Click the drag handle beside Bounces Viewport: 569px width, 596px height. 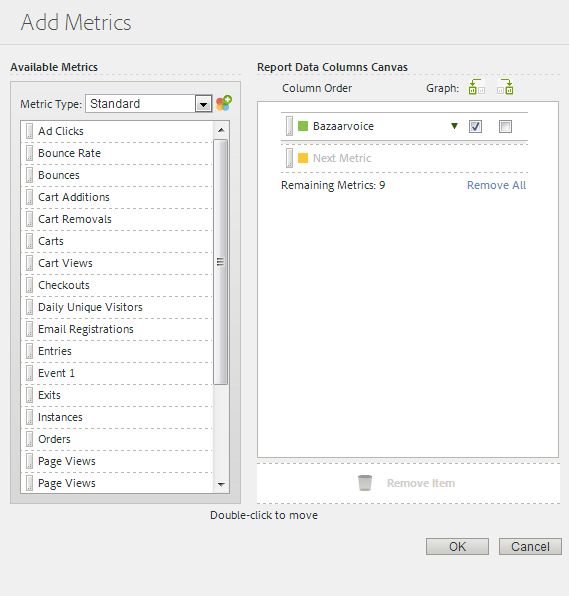pyautogui.click(x=29, y=175)
